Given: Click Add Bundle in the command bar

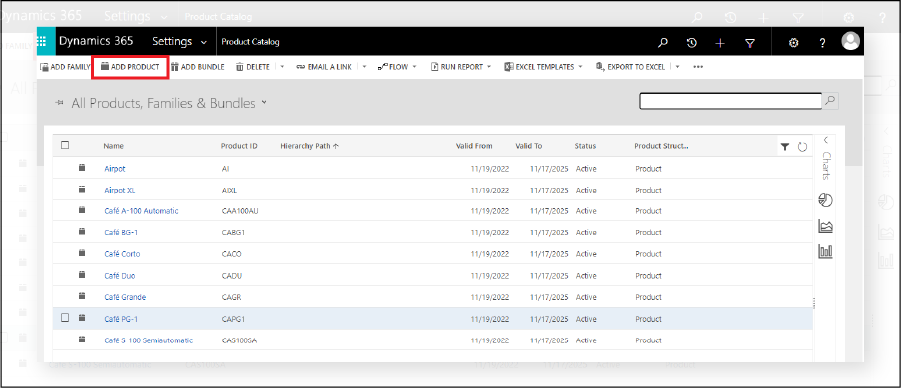Looking at the screenshot, I should (198, 67).
